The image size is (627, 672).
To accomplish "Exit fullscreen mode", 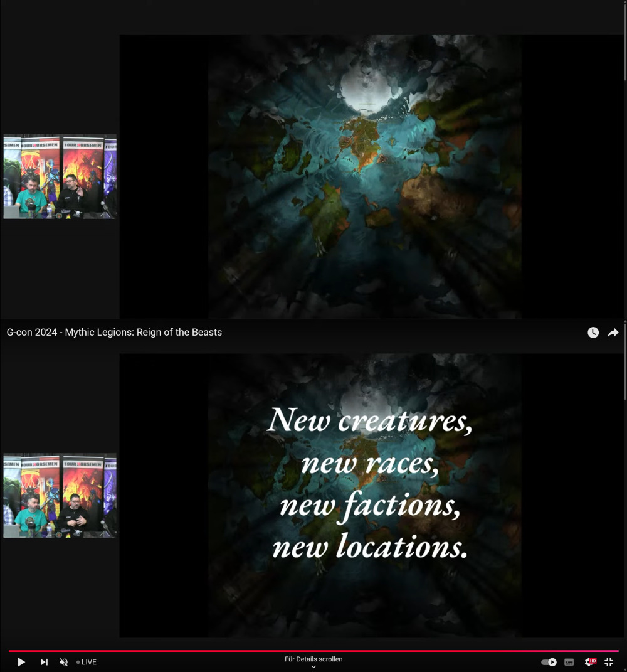I will [609, 662].
